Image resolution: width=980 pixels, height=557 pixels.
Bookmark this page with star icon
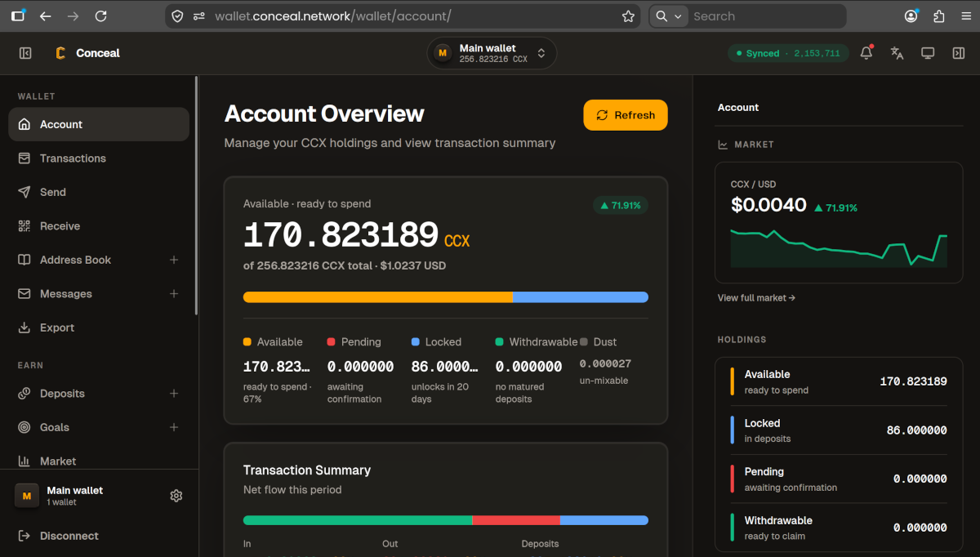[x=628, y=16]
